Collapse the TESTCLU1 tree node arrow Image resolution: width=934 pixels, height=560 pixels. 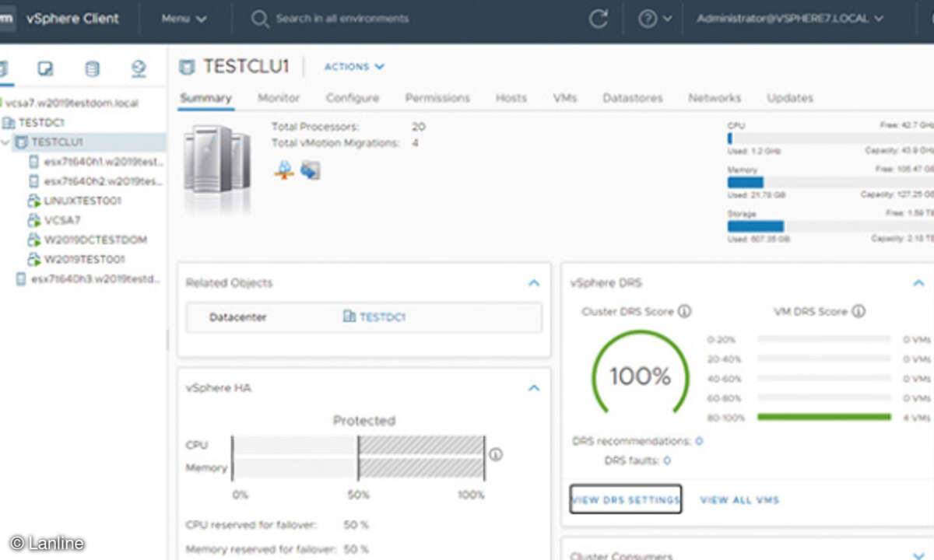coord(6,142)
